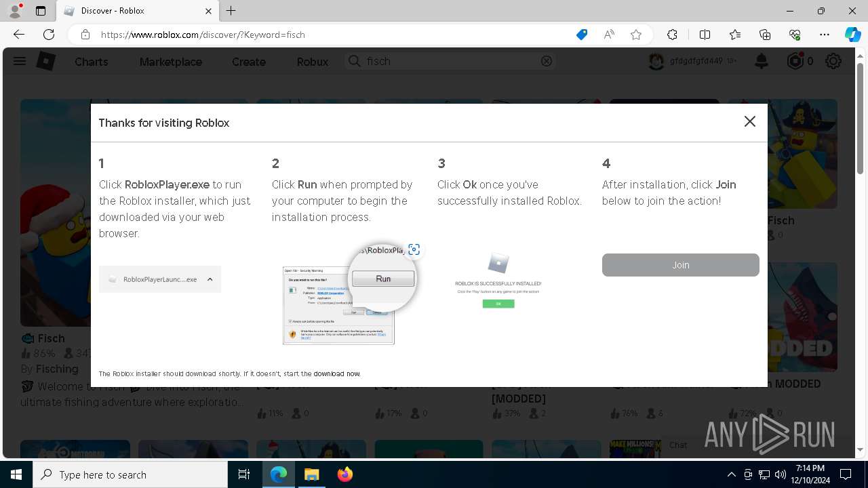
Task: Open the gfdgdfgfd449 profile avatar
Action: tap(656, 61)
